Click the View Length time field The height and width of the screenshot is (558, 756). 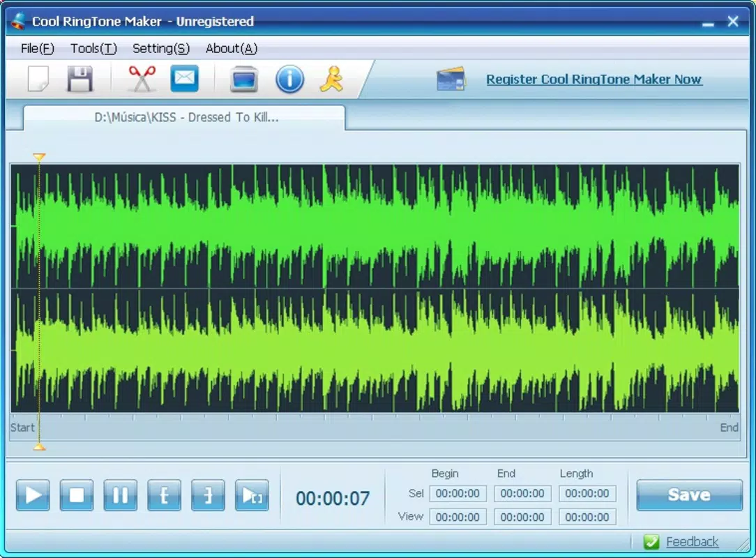(587, 517)
